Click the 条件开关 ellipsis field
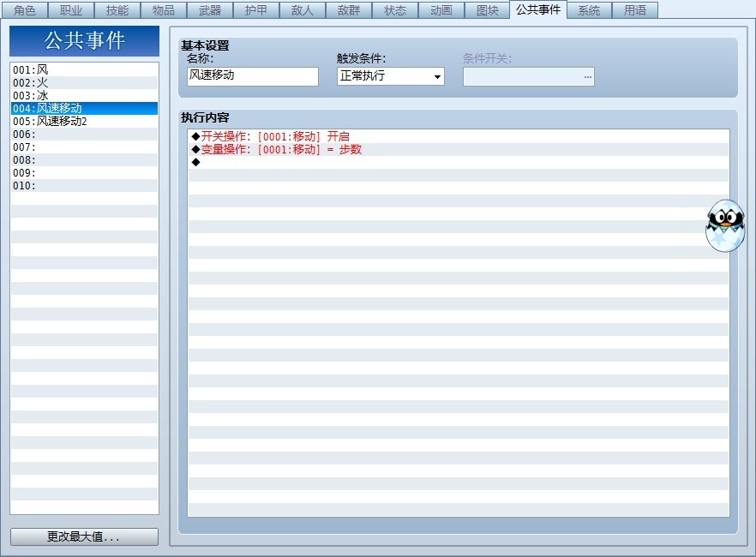Viewport: 756px width, 557px height. [528, 76]
